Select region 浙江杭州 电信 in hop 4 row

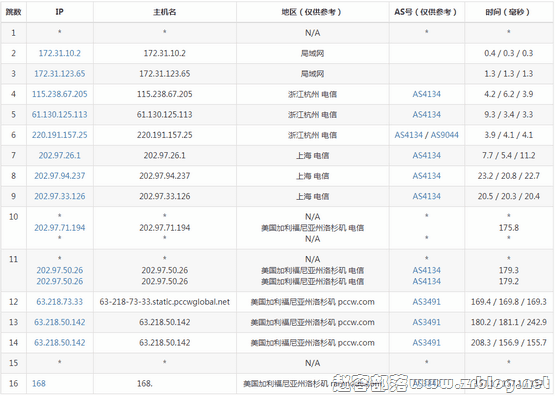click(313, 94)
